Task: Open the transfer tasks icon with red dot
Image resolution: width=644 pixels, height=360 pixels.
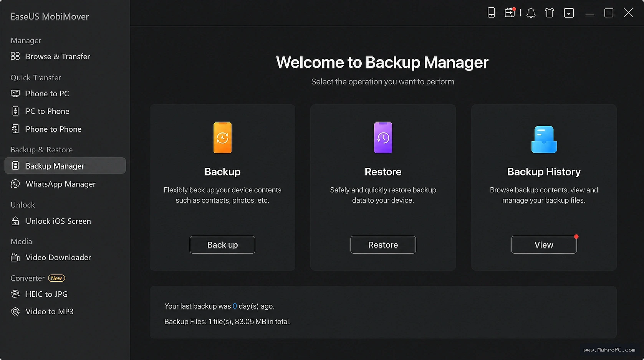Action: tap(510, 13)
